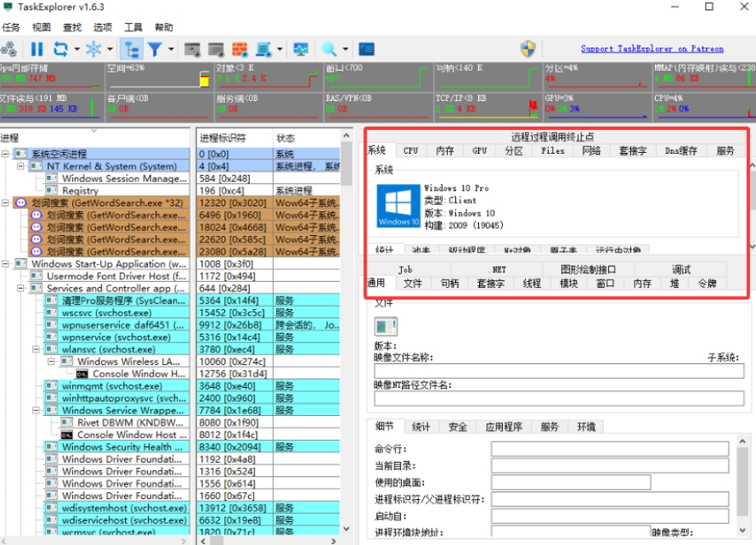Toggle the process tree view button
The width and height of the screenshot is (756, 545).
click(131, 49)
